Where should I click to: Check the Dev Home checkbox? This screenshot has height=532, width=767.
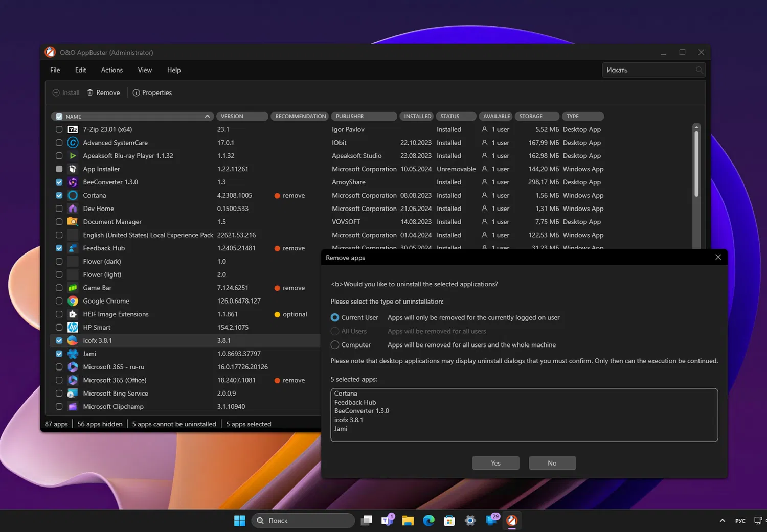click(59, 209)
